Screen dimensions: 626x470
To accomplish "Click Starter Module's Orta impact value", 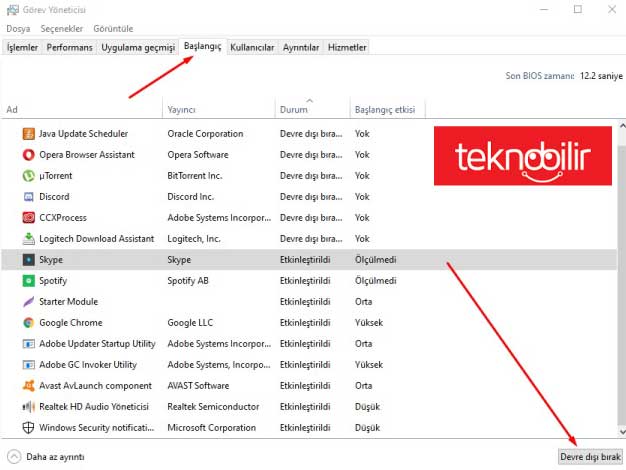I will (363, 302).
